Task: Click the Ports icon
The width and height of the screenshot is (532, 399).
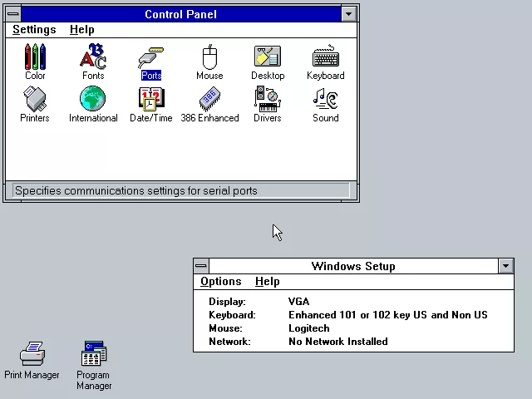Action: pyautogui.click(x=151, y=58)
